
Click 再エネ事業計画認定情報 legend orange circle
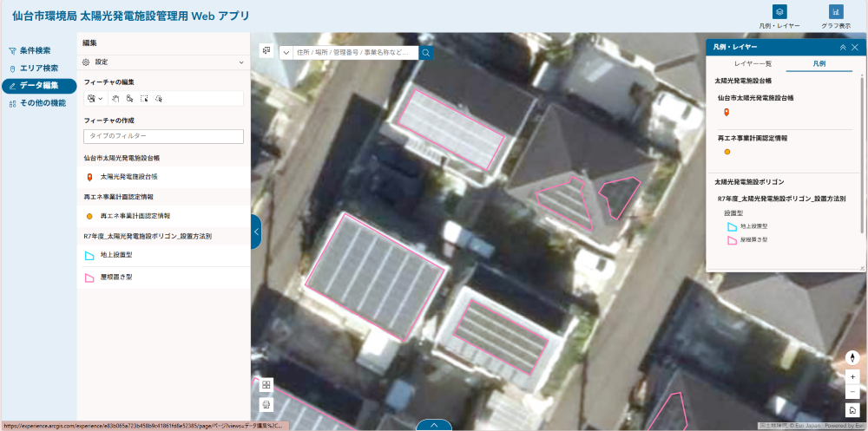pos(727,152)
